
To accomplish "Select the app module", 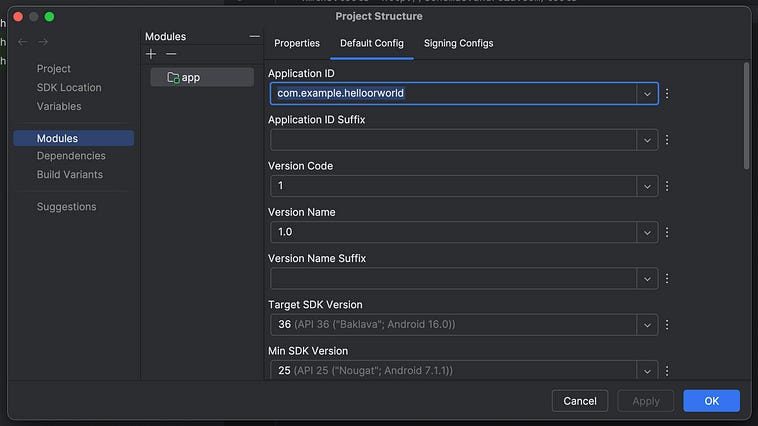I will point(202,77).
